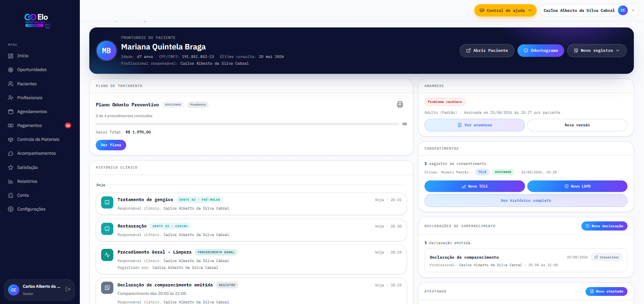The height and width of the screenshot is (304, 644).
Task: Click Abrir Paciente button
Action: click(487, 50)
